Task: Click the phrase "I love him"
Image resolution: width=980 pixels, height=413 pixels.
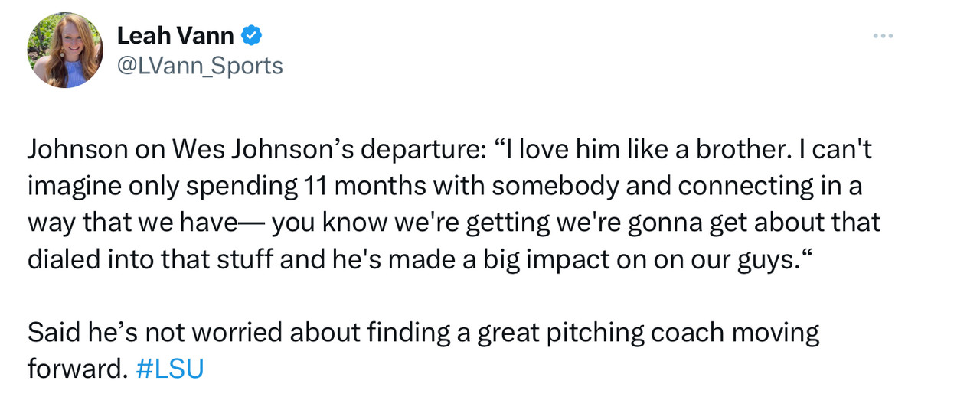Action: 559,150
